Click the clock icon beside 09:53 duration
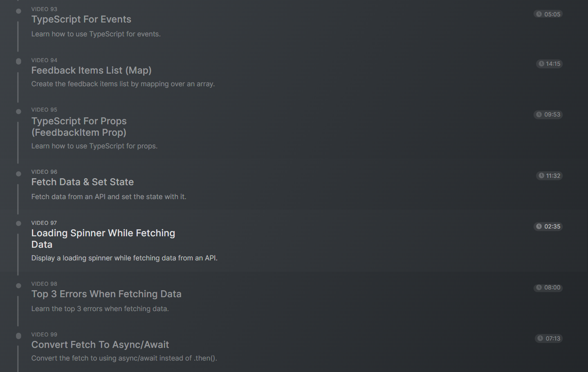The height and width of the screenshot is (372, 588). [539, 114]
